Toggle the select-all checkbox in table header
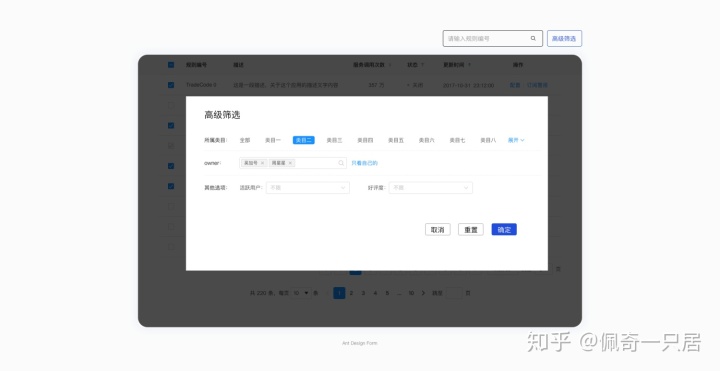720x371 pixels. (171, 65)
